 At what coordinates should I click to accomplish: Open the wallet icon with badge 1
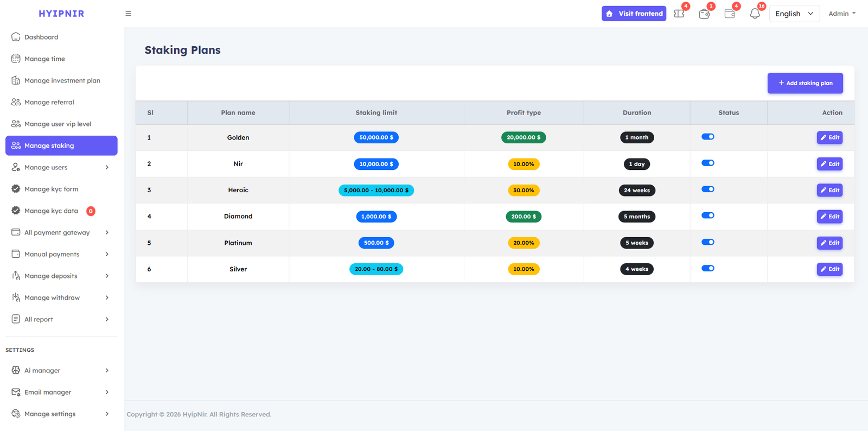(x=704, y=14)
